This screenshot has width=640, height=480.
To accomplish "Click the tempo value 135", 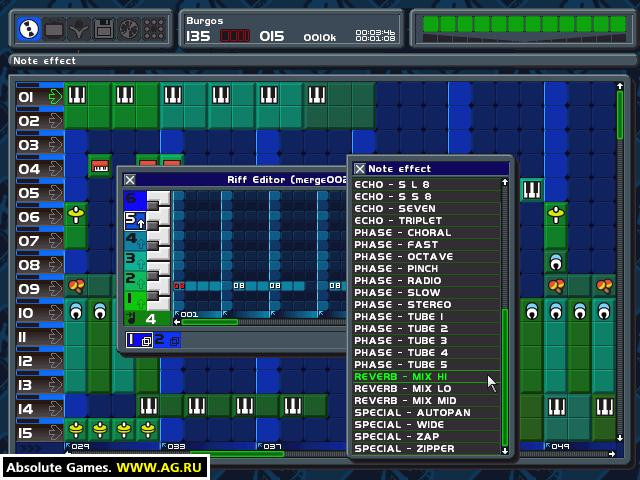I will [198, 36].
